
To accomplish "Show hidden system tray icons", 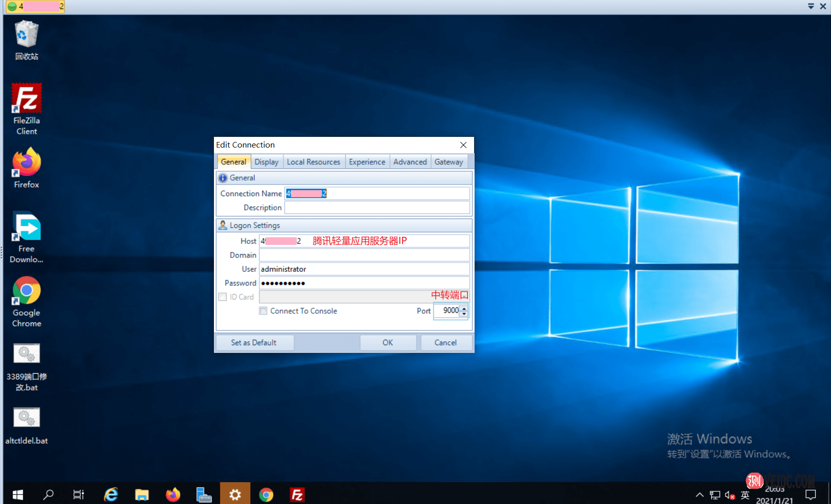I will (x=699, y=495).
